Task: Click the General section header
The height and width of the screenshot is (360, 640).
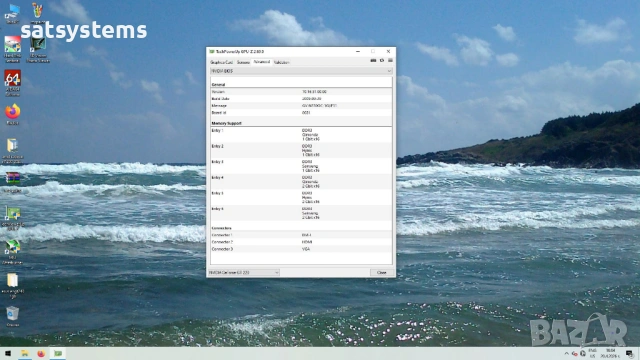Action: (218, 84)
